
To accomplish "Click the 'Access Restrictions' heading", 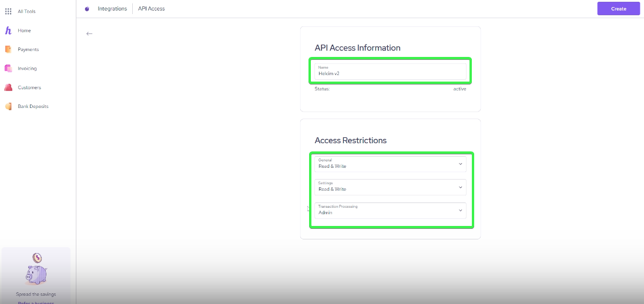I will [350, 140].
